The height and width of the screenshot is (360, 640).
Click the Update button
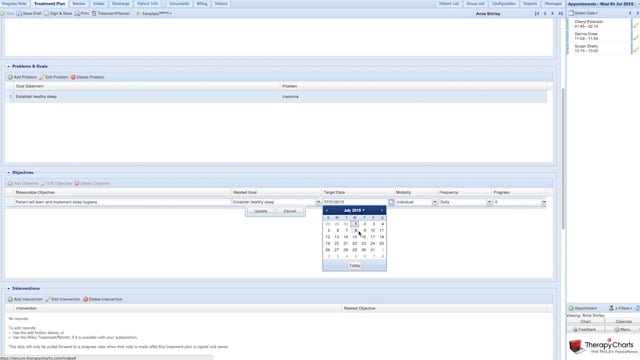pyautogui.click(x=260, y=211)
